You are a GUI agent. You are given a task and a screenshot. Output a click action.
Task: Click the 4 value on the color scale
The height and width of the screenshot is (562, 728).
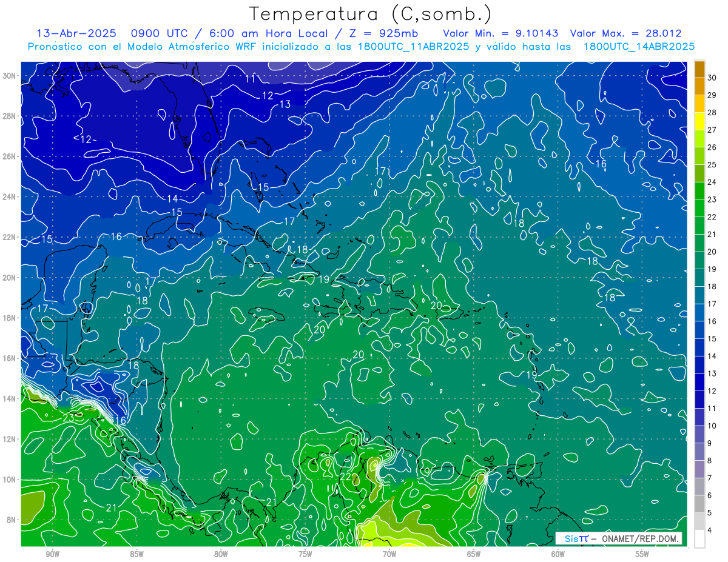[x=710, y=530]
